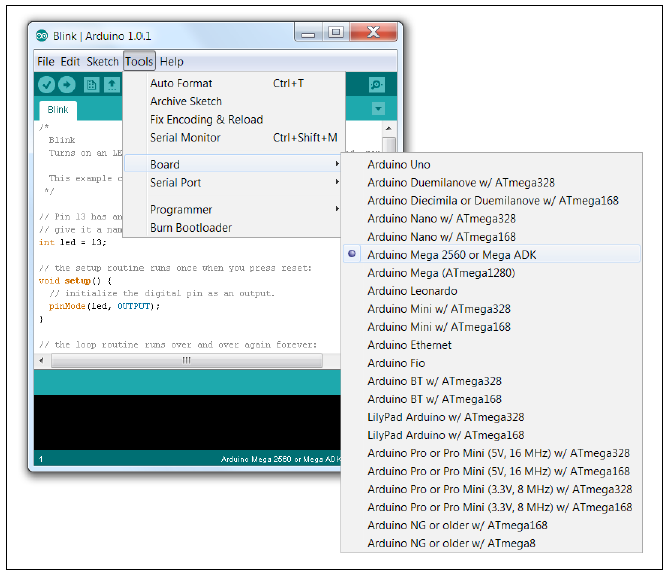Pick LilyPad Arduino w/ ATmega168
The height and width of the screenshot is (579, 669).
coord(492,435)
